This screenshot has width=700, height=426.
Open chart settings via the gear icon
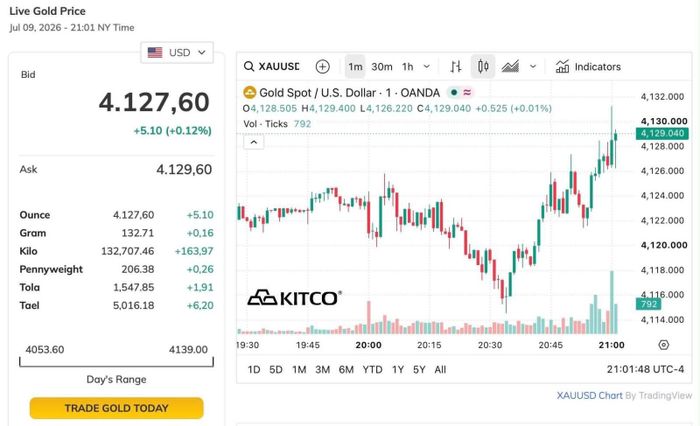pos(664,345)
